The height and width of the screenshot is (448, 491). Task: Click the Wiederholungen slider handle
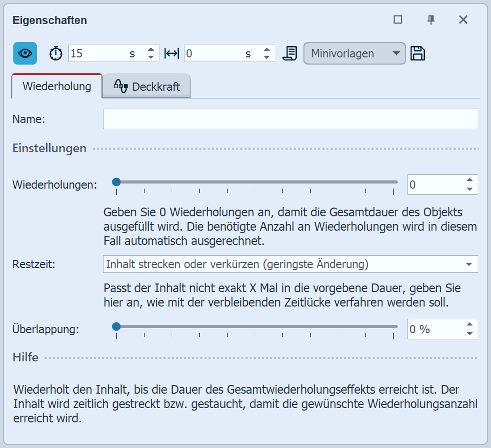116,182
